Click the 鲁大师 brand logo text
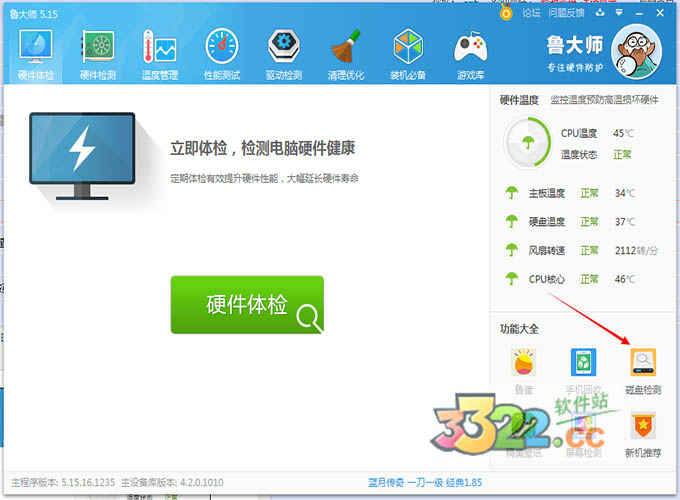 (x=575, y=45)
